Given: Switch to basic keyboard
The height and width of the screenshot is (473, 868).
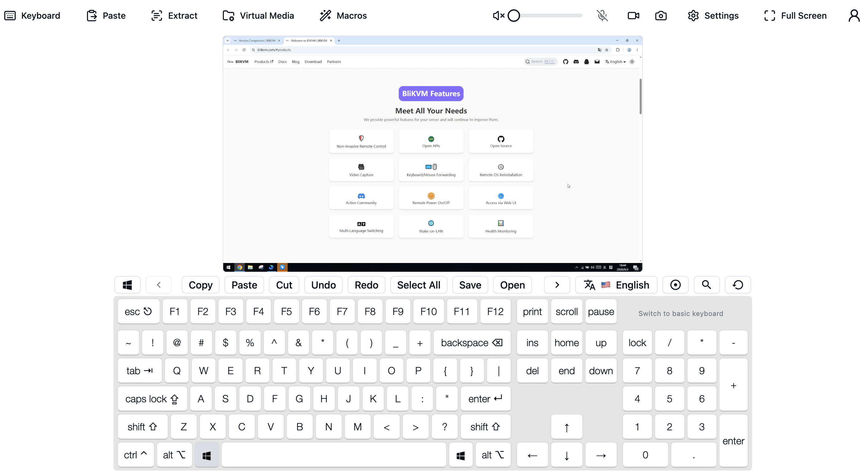Looking at the screenshot, I should coord(681,313).
